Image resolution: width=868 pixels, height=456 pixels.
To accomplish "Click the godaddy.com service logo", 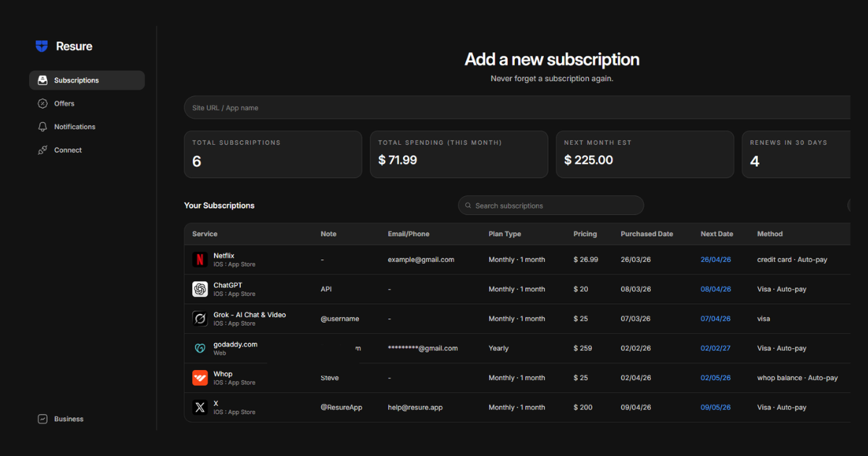I will point(200,348).
